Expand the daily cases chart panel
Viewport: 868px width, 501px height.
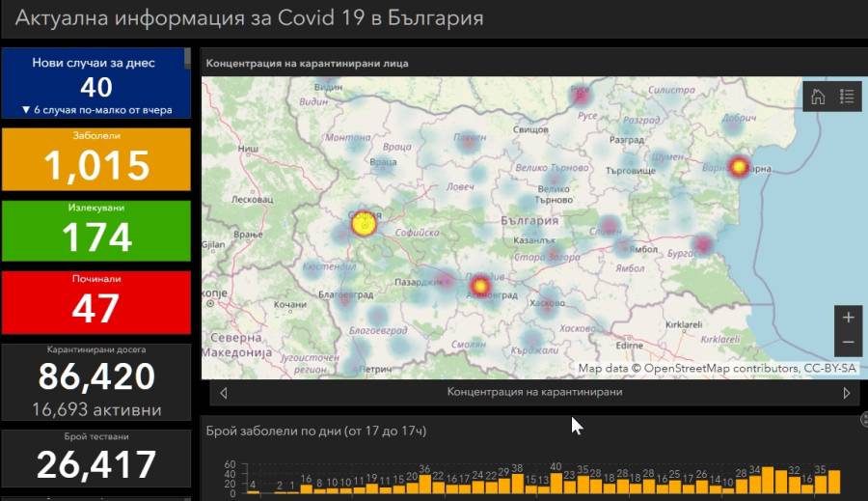863,419
